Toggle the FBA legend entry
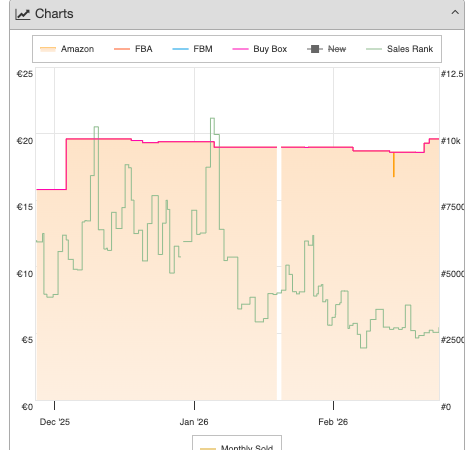 (x=133, y=49)
